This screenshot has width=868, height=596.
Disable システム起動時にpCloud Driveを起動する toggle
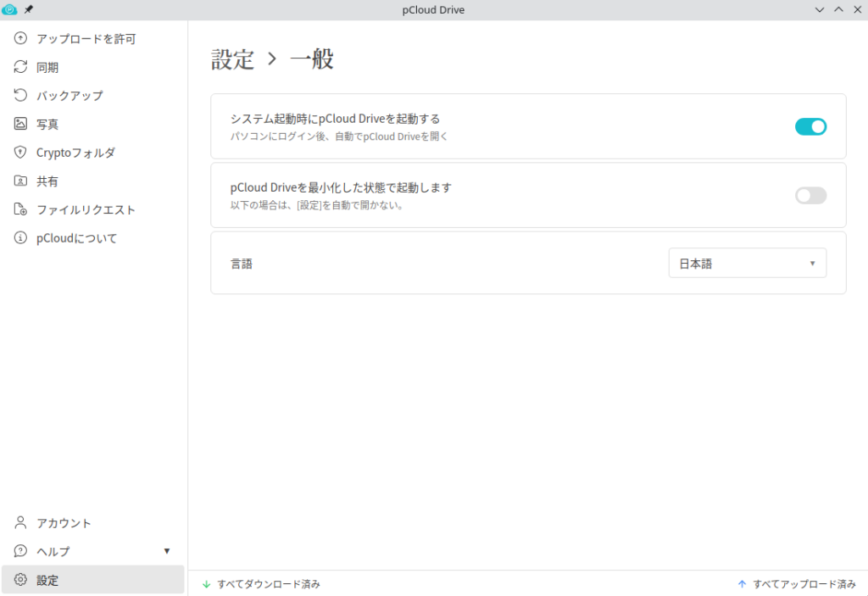[810, 126]
